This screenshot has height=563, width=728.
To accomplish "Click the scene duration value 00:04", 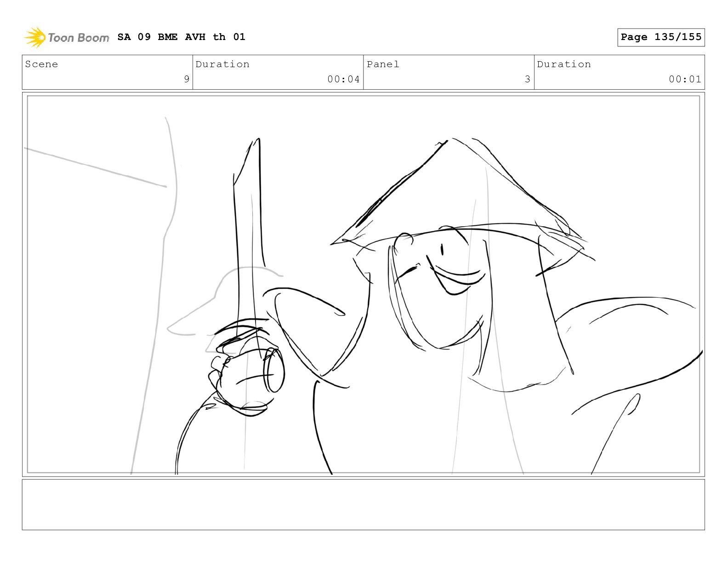I will [343, 79].
